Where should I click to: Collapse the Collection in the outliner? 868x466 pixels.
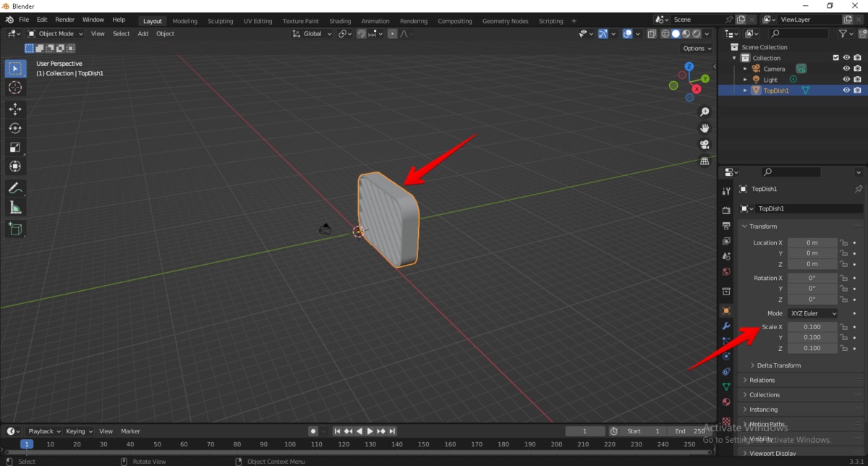(x=735, y=57)
